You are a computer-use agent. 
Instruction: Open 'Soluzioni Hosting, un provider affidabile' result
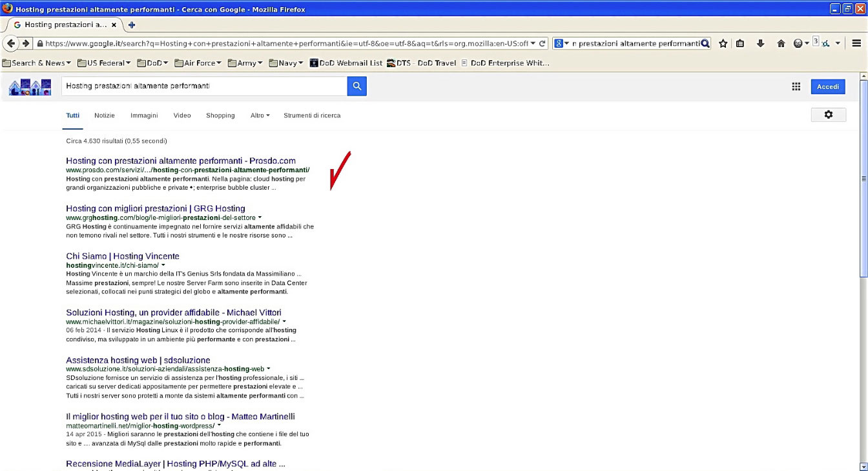[x=174, y=312]
